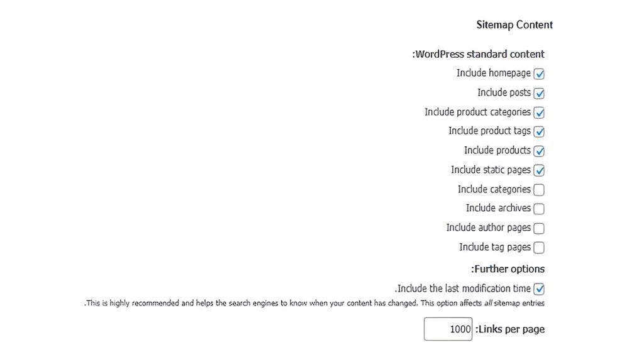Toggle the Include product categories checkbox
Image resolution: width=644 pixels, height=362 pixels.
point(539,112)
